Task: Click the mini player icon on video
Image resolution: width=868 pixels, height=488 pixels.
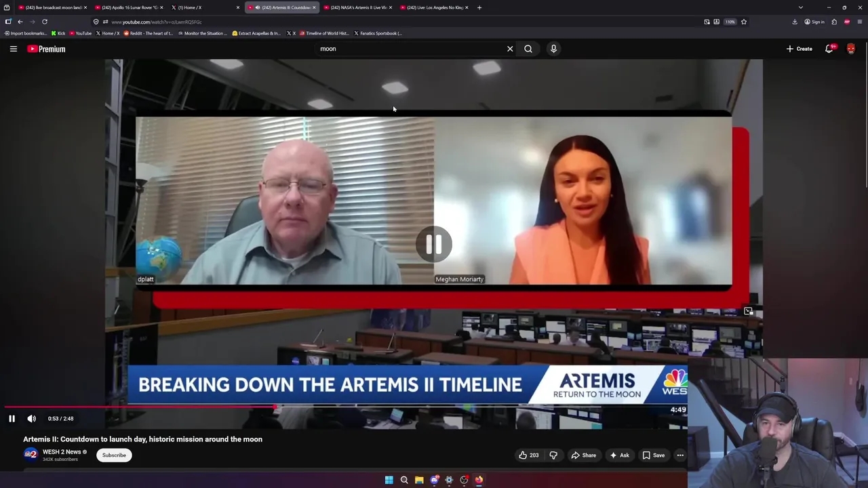Action: [x=748, y=311]
